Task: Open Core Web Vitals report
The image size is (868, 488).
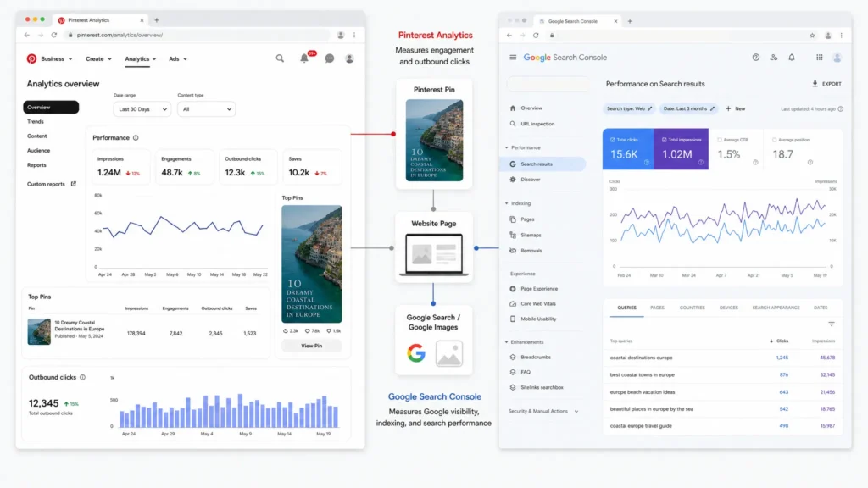Action: pos(538,304)
